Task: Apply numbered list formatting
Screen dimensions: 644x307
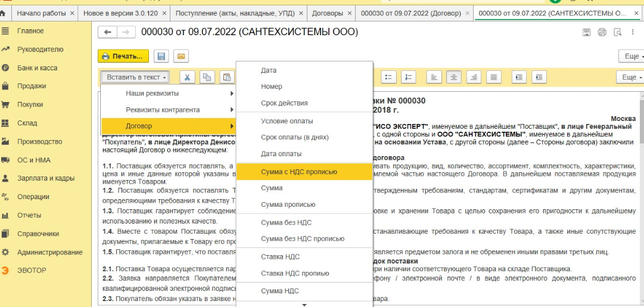Action: coord(408,77)
